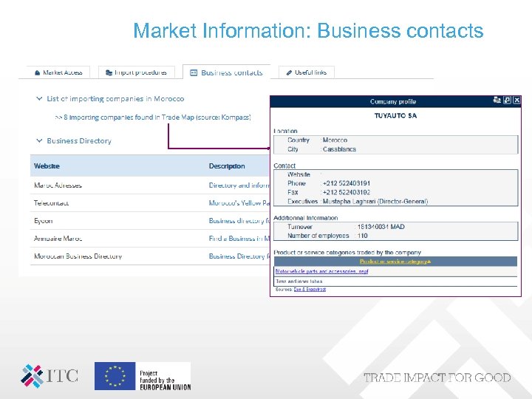Open Eyoon website entry
The width and height of the screenshot is (532, 399).
click(43, 221)
